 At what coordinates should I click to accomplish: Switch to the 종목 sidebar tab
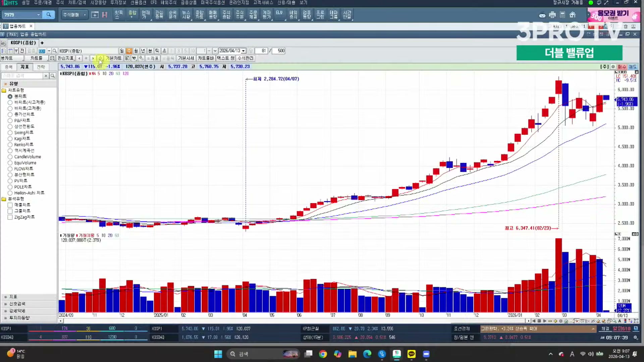tap(8, 67)
